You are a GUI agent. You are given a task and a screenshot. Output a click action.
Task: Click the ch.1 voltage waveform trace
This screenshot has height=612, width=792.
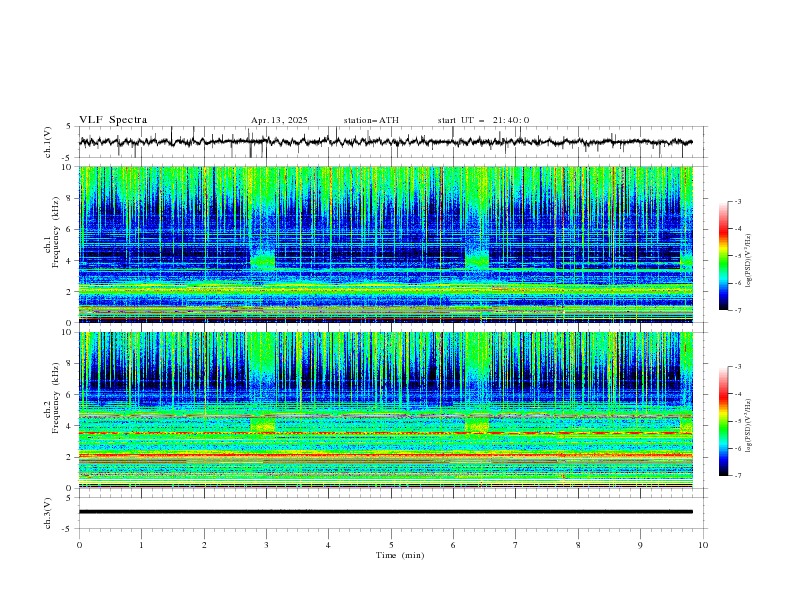coord(385,142)
